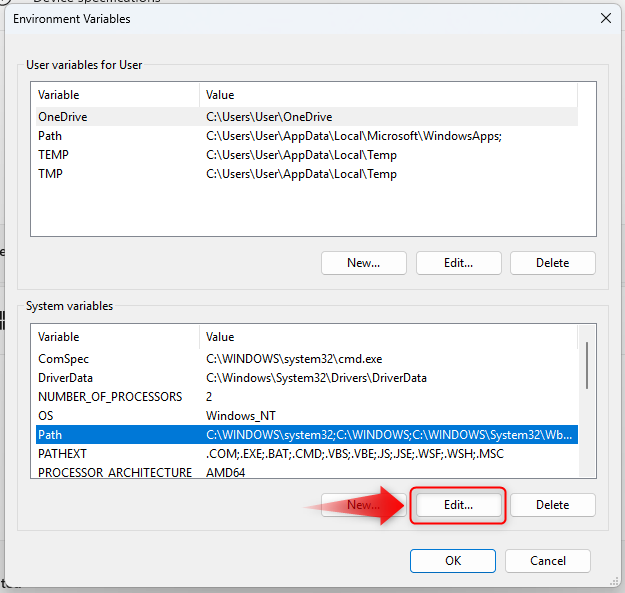Select the user Path variable row

[50, 136]
